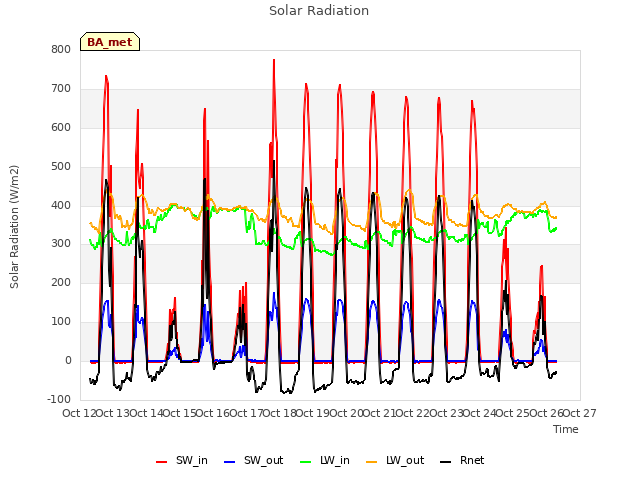Click the Oct 18 x-axis tick label

tap(279, 413)
